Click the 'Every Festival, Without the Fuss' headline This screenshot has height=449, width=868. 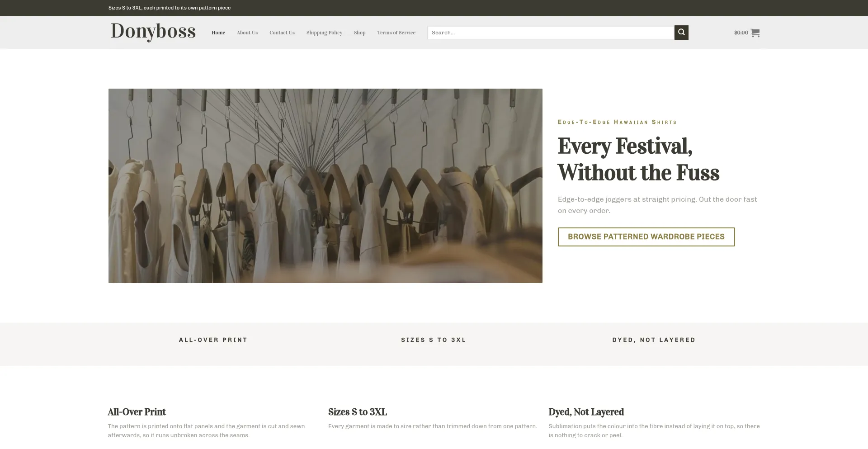click(638, 159)
